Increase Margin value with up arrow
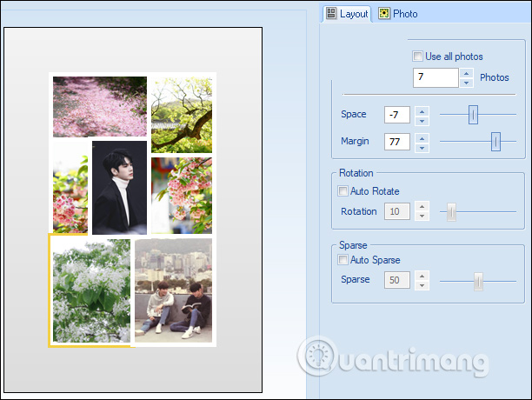 coord(422,138)
